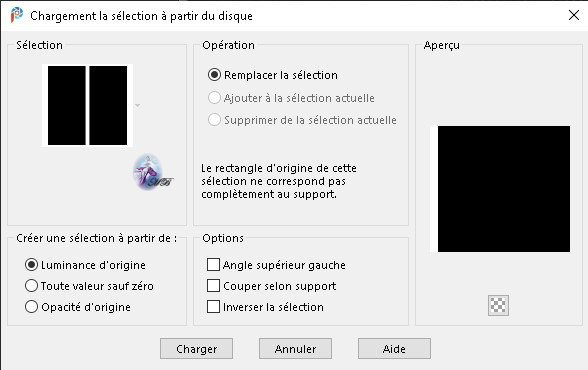The image size is (588, 370).
Task: Click the purple watermark logo image
Action: point(153,172)
